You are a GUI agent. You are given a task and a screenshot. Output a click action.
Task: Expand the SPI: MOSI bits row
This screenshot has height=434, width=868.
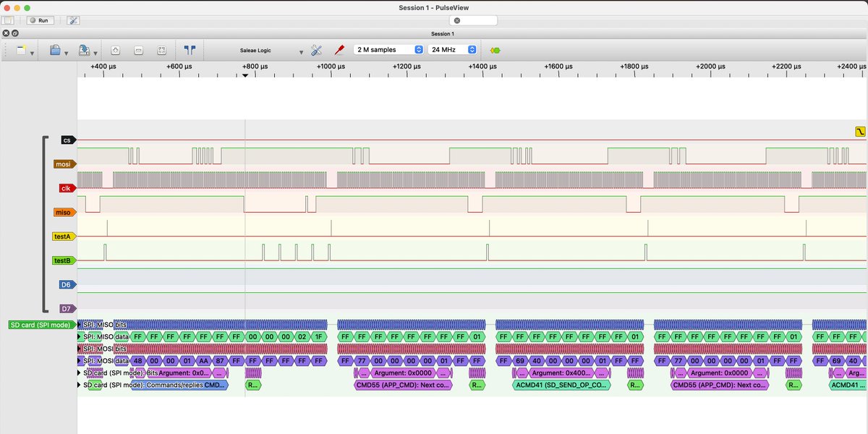pyautogui.click(x=80, y=349)
